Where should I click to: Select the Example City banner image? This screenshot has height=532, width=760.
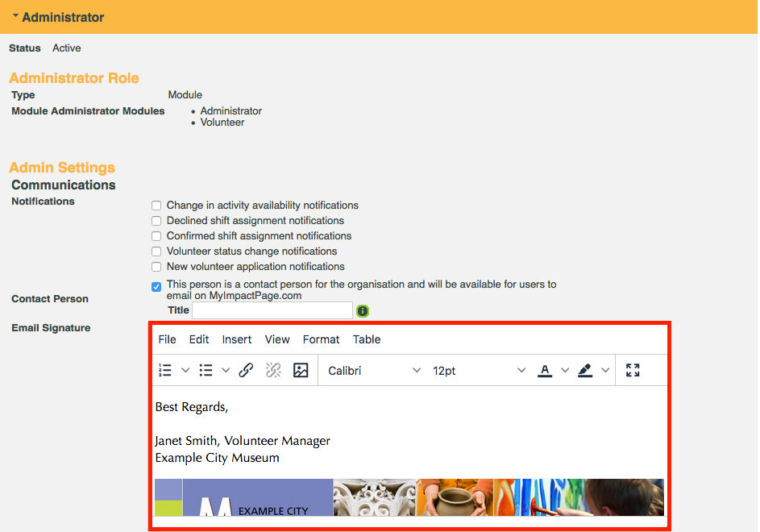point(409,497)
